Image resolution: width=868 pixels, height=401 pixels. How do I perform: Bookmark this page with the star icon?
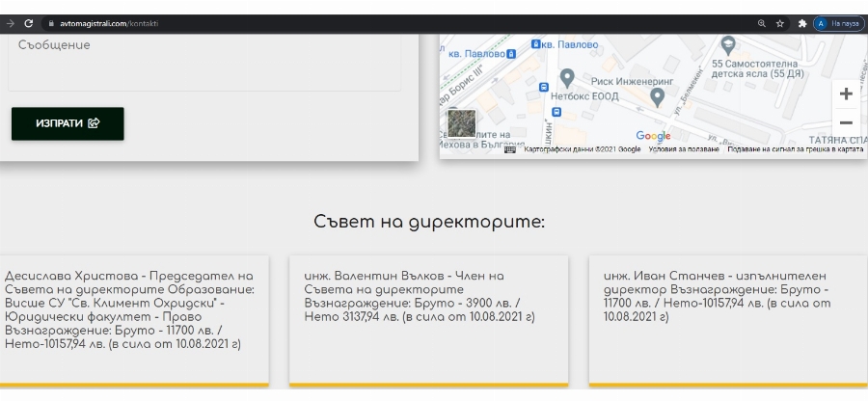[779, 23]
